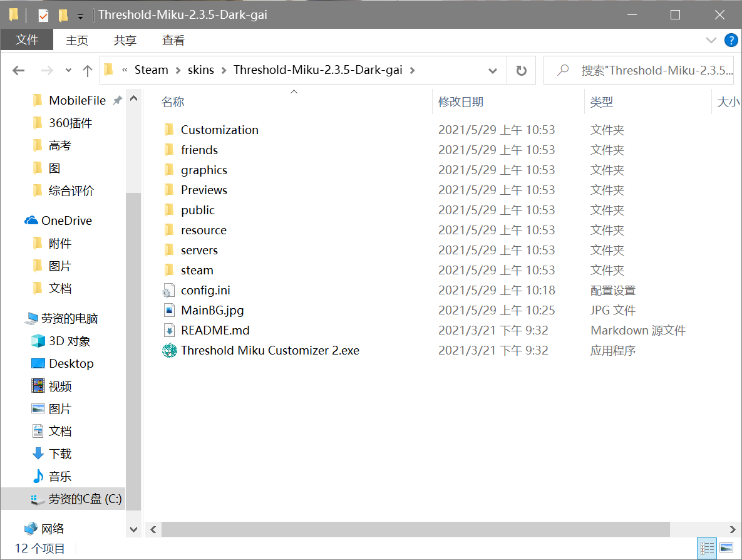Click the forward navigation arrow
The height and width of the screenshot is (560, 742).
coord(47,71)
